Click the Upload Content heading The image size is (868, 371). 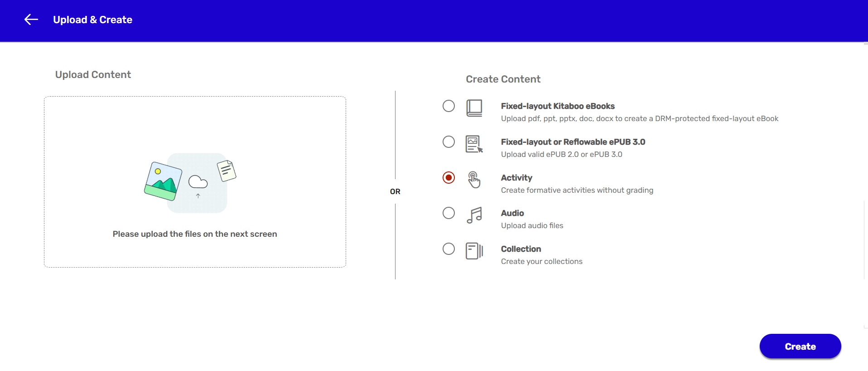coord(93,74)
